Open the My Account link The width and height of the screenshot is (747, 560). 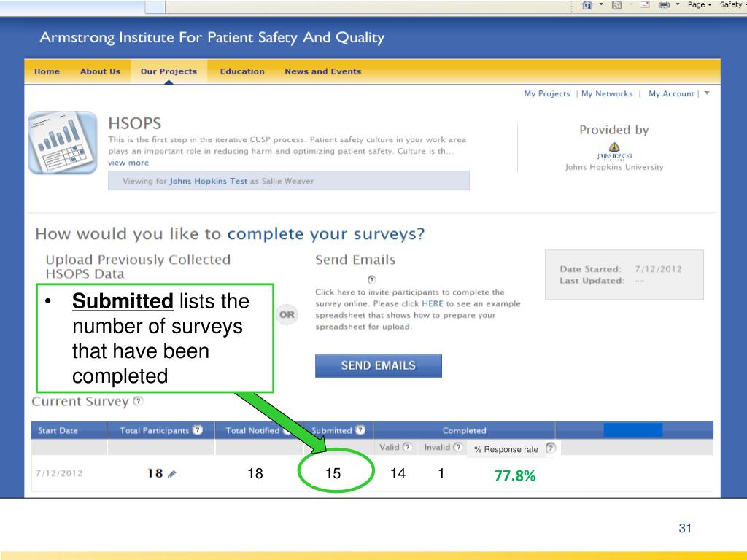(x=671, y=94)
